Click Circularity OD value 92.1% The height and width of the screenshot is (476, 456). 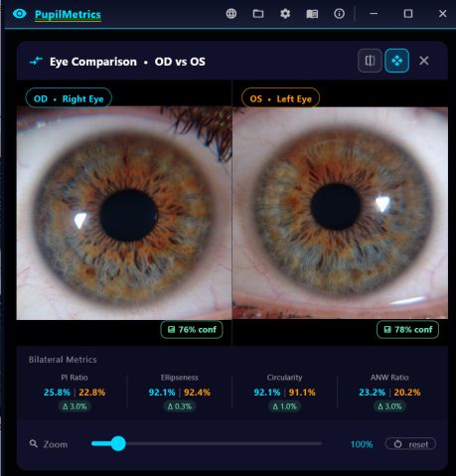[267, 393]
